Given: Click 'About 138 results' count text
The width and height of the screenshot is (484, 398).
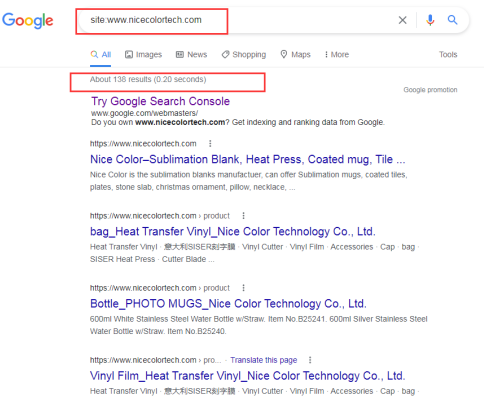Looking at the screenshot, I should [x=148, y=79].
